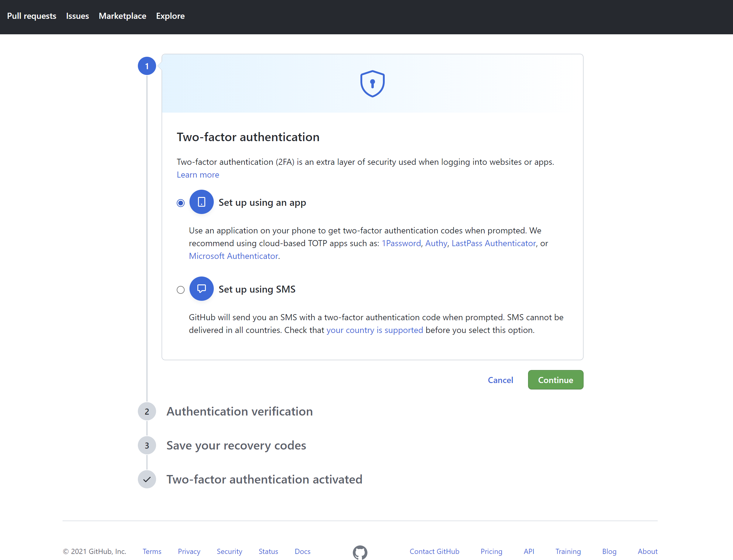Open the Issues menu item
This screenshot has height=560, width=733.
pos(77,16)
